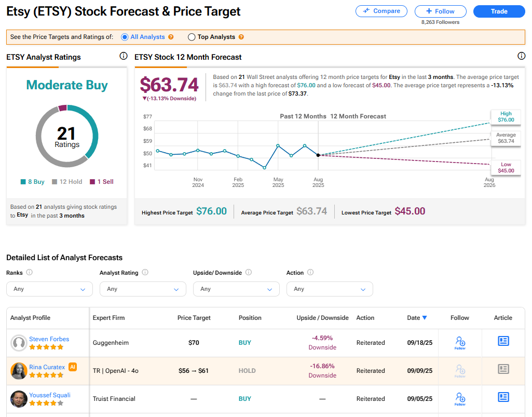Open Steven Forbes' article icon

503,341
